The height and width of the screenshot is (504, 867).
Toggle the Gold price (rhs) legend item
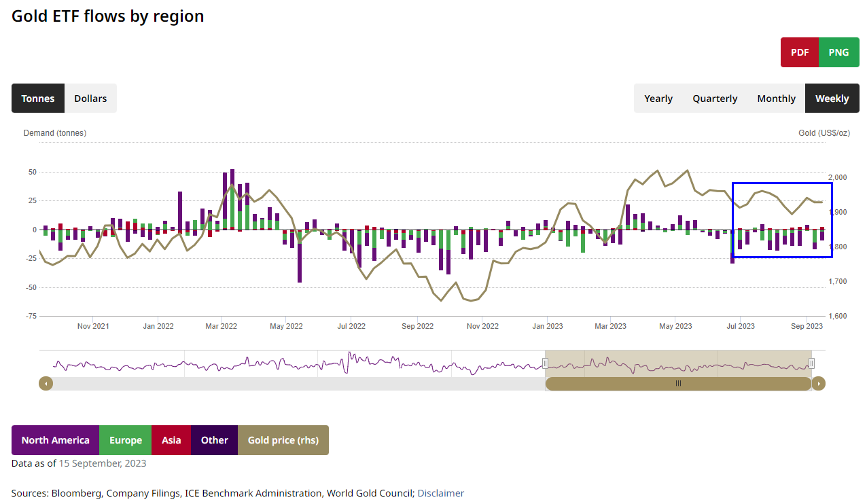pos(283,440)
